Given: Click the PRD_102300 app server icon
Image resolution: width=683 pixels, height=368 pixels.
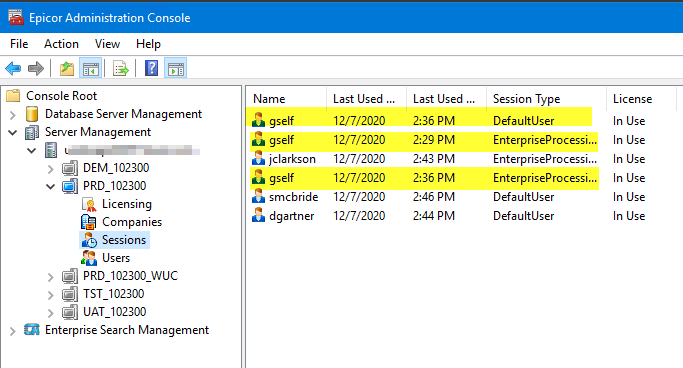Looking at the screenshot, I should pyautogui.click(x=70, y=186).
